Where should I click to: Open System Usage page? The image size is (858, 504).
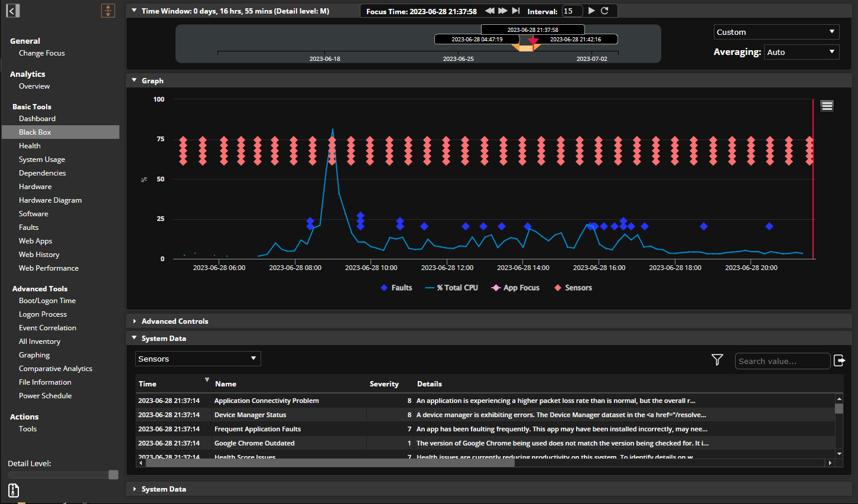coord(42,160)
